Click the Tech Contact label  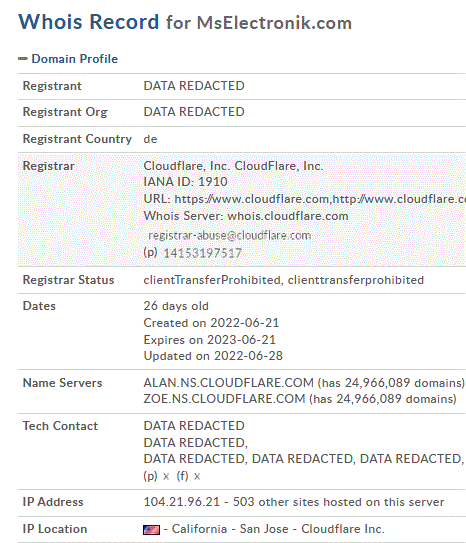60,426
